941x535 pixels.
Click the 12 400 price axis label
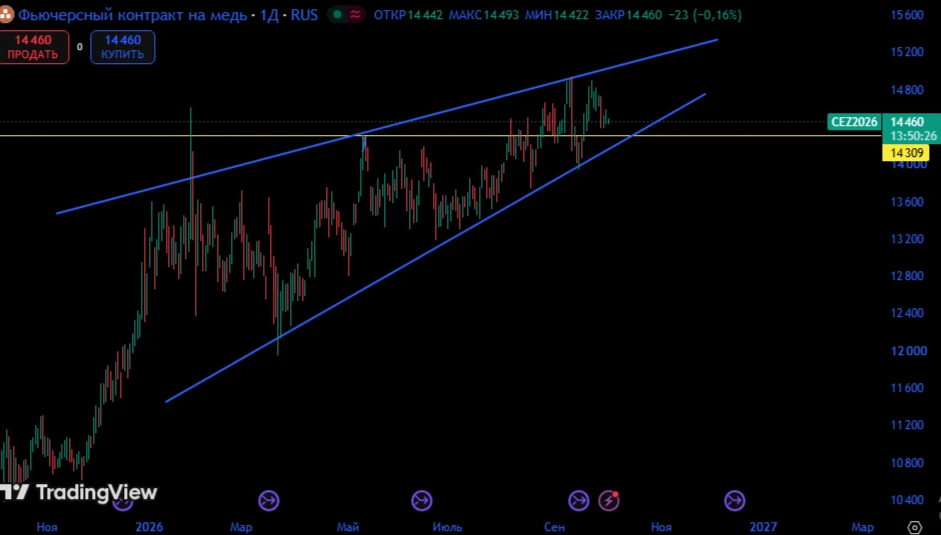909,313
